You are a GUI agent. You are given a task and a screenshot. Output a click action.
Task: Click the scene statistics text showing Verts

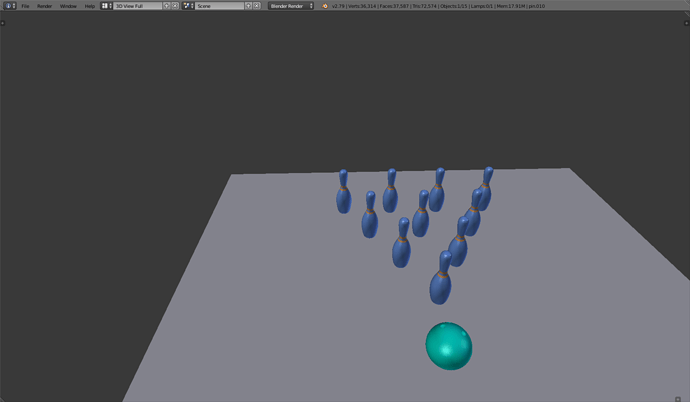coord(438,6)
